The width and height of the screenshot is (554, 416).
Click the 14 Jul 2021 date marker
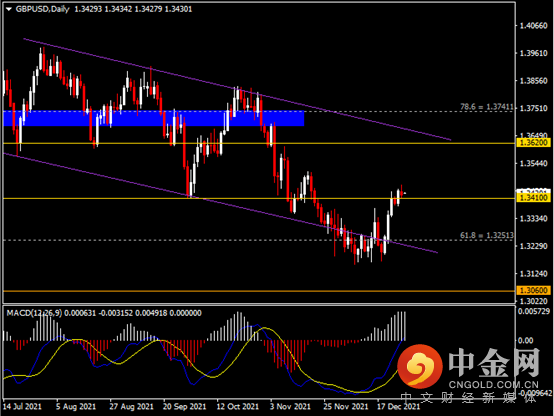23,406
